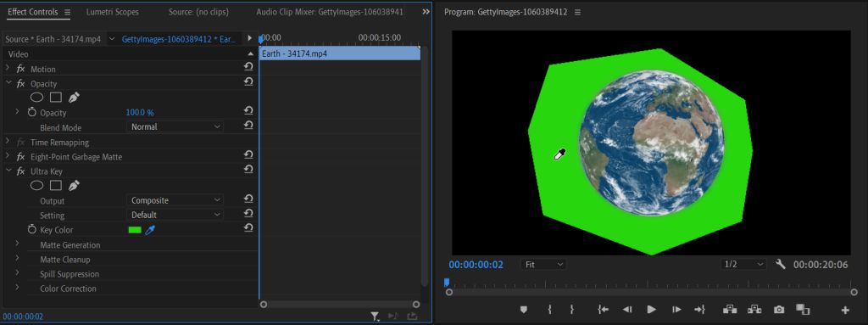Image resolution: width=868 pixels, height=325 pixels.
Task: Open the Blend Mode dropdown set to Normal
Action: click(175, 127)
